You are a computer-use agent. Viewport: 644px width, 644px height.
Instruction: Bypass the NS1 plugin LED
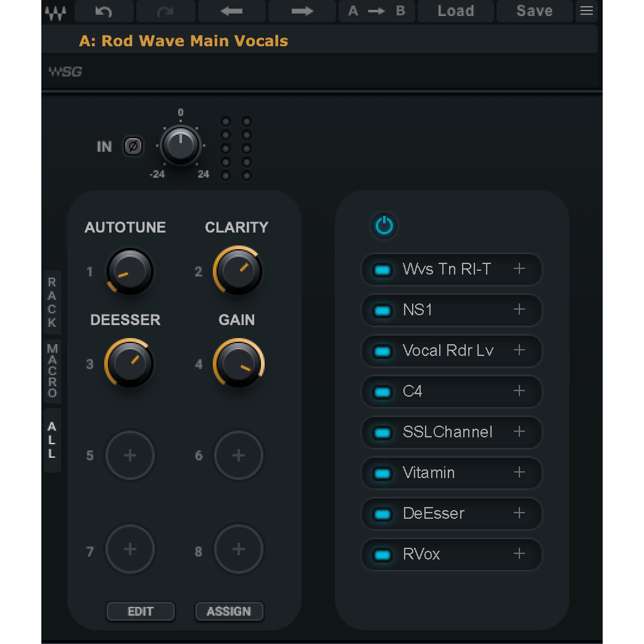point(383,310)
